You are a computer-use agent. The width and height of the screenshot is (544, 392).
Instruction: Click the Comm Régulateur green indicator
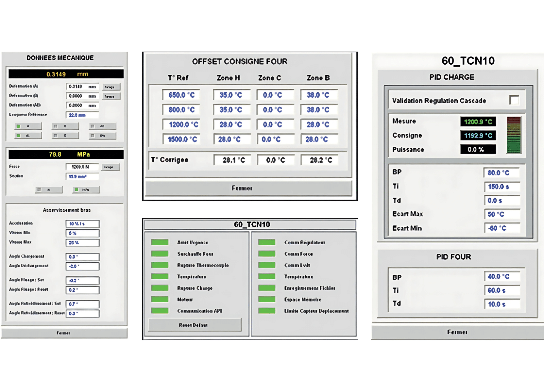click(x=267, y=242)
